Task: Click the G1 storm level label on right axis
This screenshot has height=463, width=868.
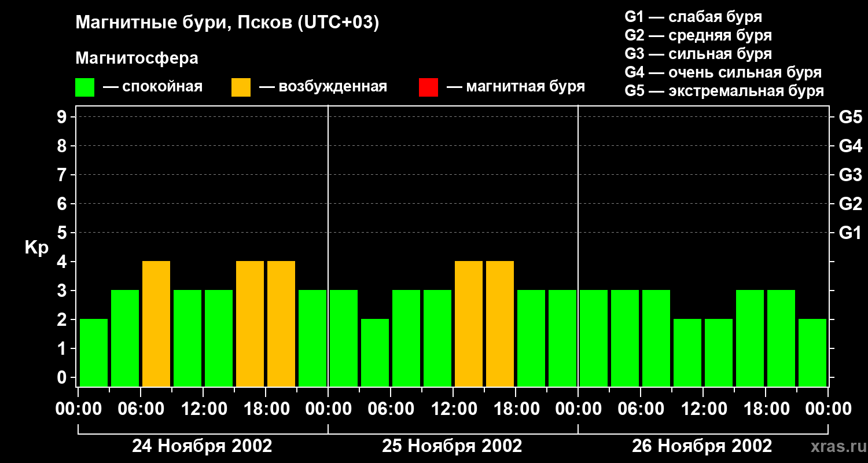Action: [850, 233]
